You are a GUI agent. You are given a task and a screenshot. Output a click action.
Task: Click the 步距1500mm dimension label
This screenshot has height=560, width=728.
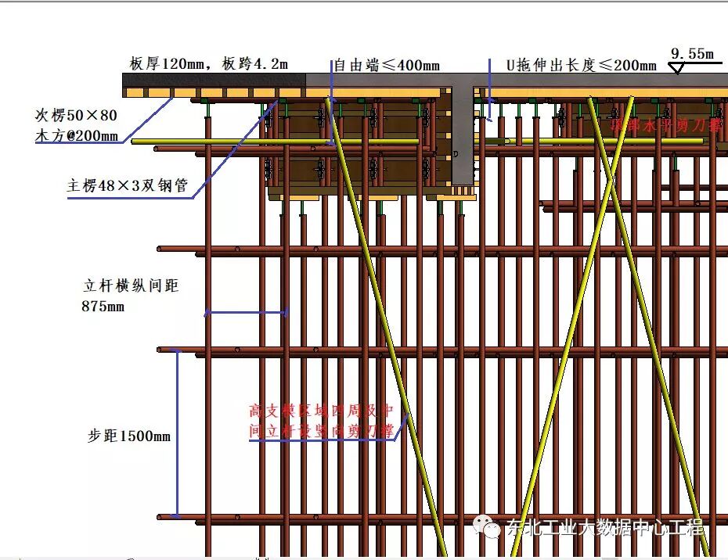[130, 436]
